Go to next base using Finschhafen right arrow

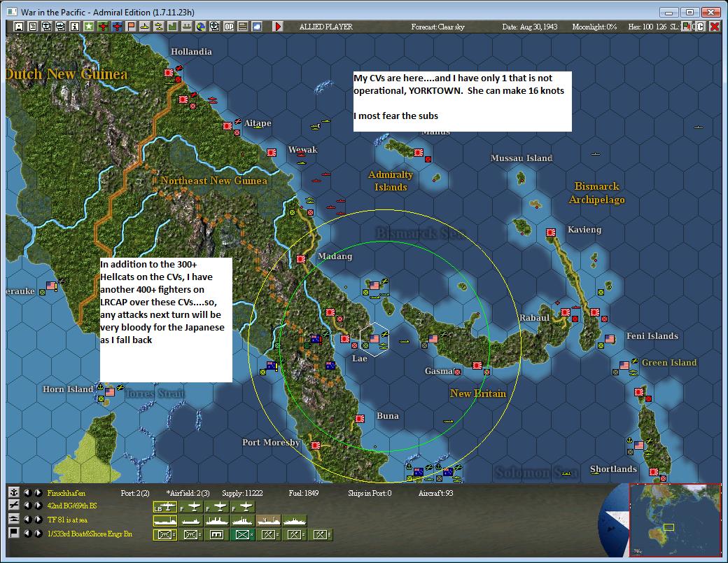(x=38, y=492)
